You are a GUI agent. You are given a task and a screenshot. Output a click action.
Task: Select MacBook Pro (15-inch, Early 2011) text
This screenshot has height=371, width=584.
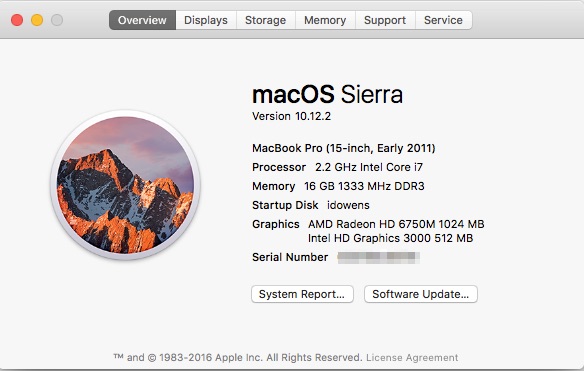pos(343,148)
